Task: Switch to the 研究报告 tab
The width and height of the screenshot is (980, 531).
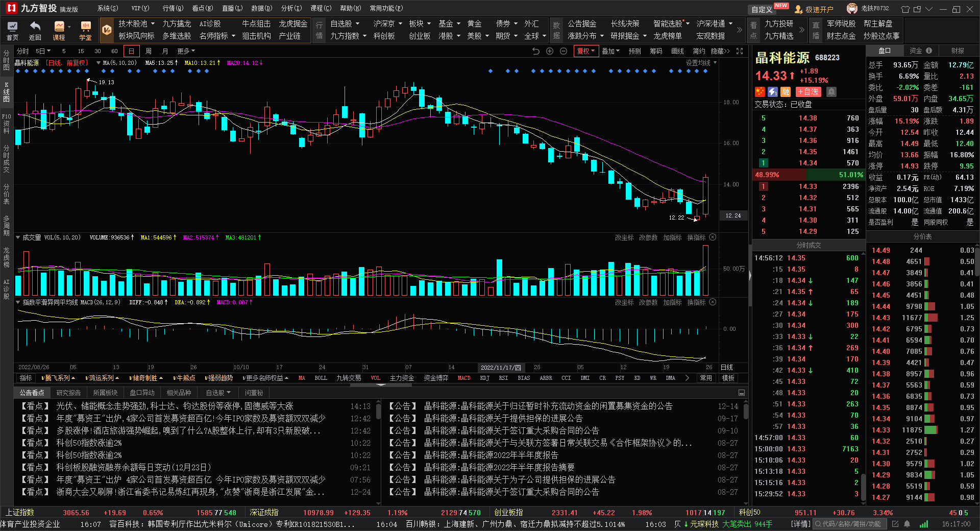Action: (68, 393)
